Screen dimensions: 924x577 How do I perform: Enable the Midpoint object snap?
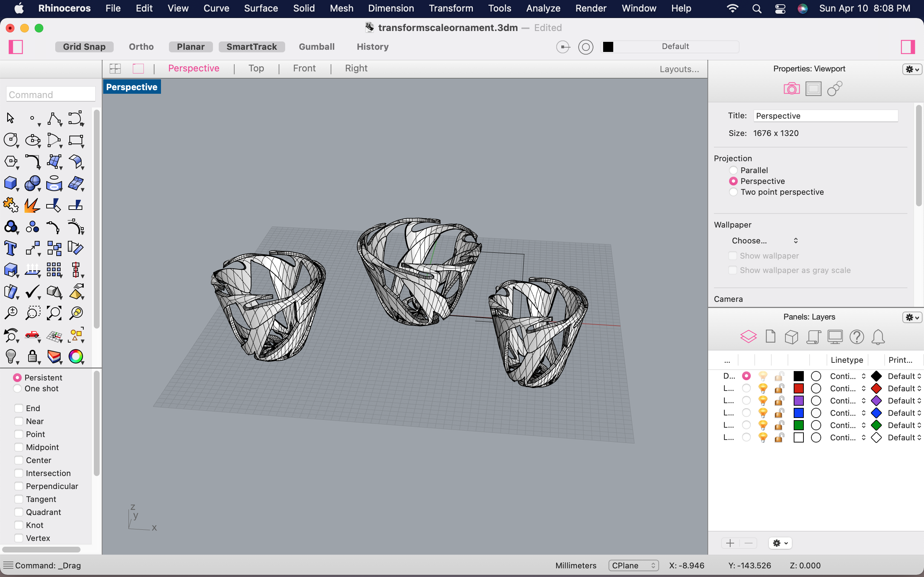coord(19,447)
